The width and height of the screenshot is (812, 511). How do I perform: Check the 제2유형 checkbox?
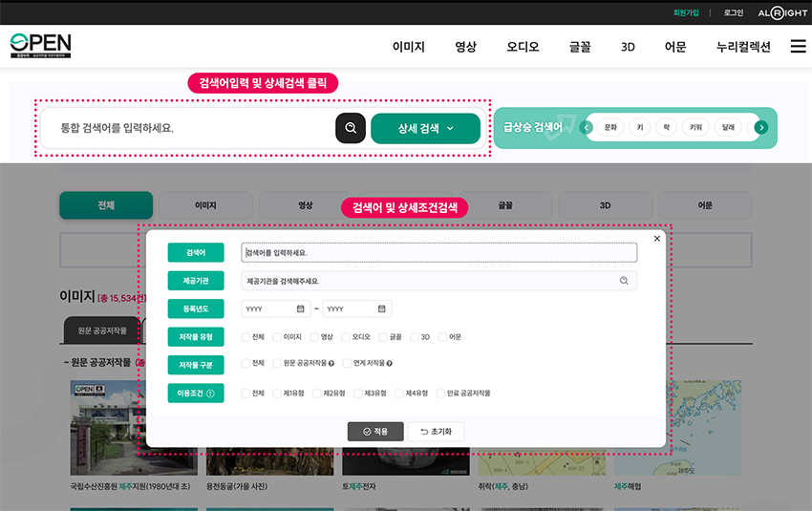tap(317, 394)
